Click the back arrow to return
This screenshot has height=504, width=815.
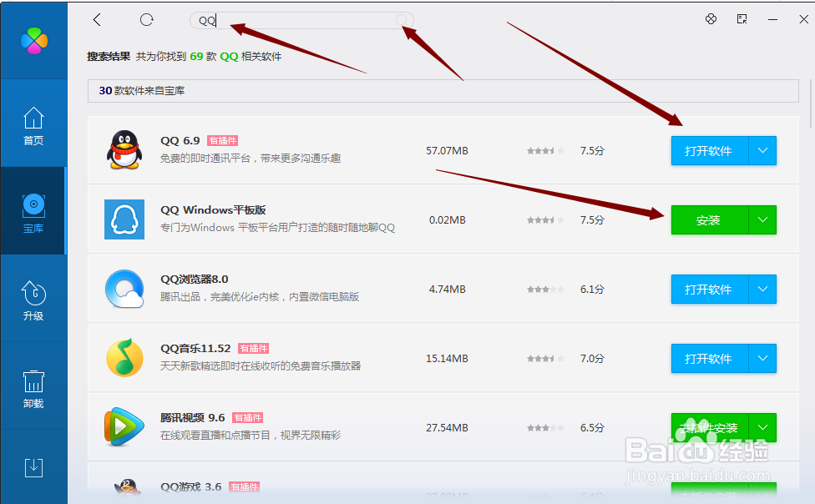point(97,19)
